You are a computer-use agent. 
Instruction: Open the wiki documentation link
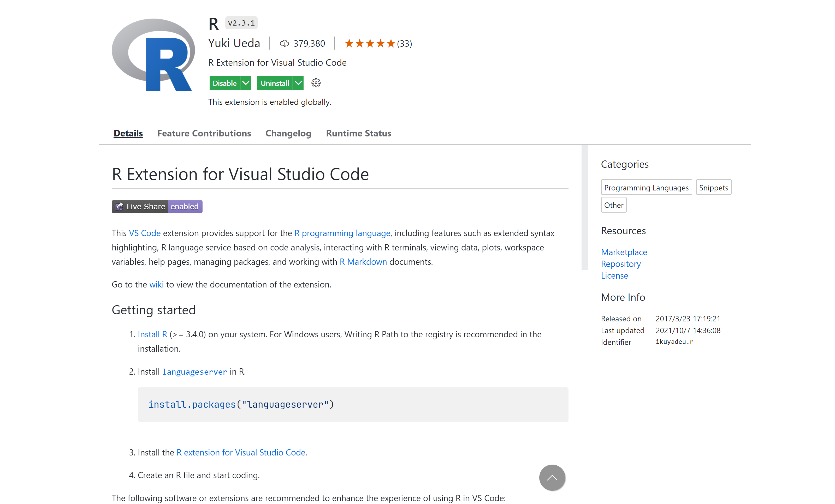(x=157, y=284)
